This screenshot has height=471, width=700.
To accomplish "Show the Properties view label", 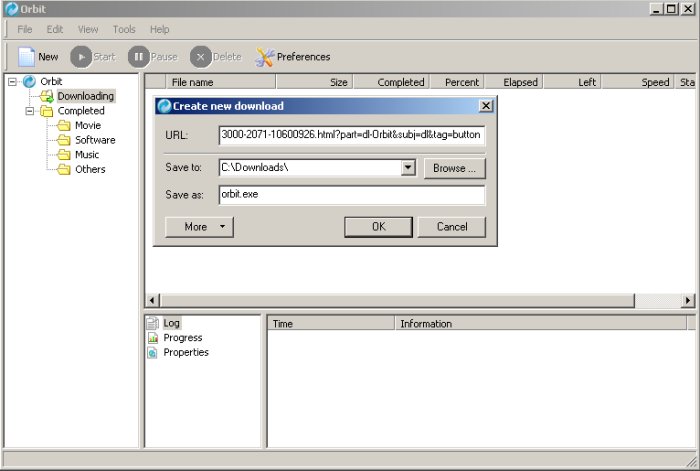I will pyautogui.click(x=186, y=352).
